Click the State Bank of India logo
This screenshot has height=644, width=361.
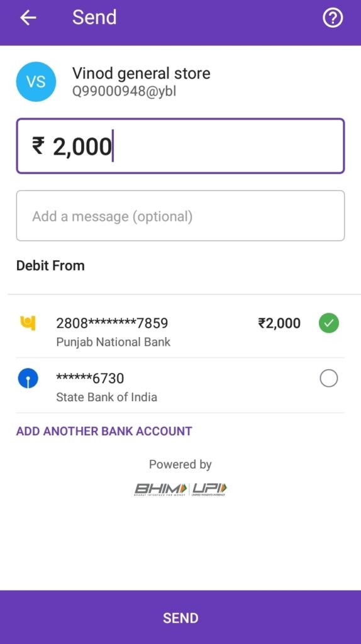[x=28, y=378]
